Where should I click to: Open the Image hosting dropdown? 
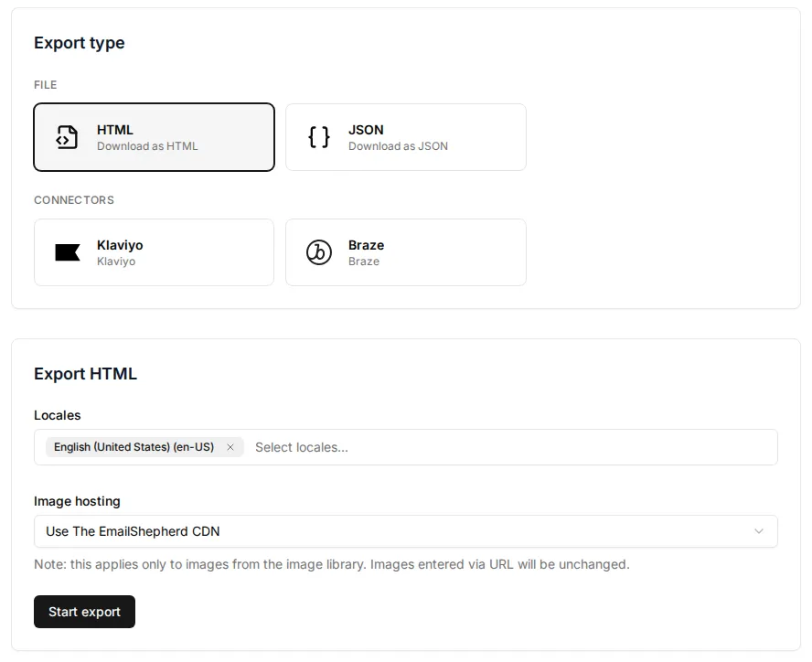405,531
